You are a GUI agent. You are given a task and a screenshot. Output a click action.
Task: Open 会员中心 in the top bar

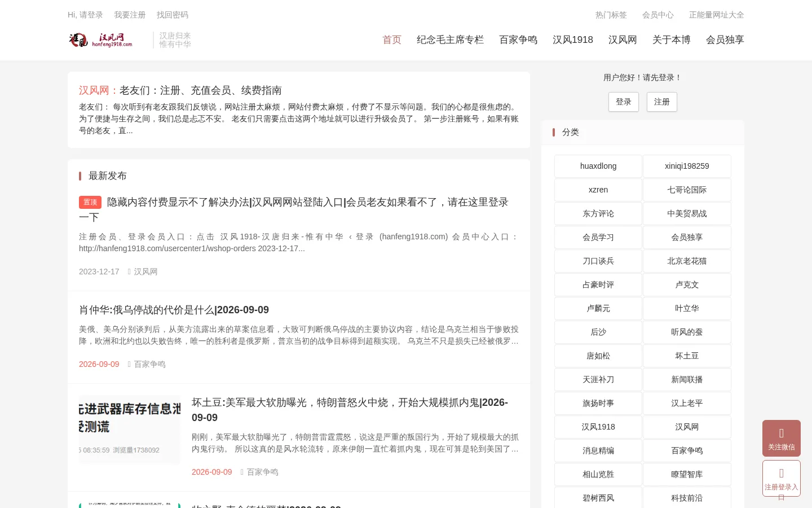point(658,15)
